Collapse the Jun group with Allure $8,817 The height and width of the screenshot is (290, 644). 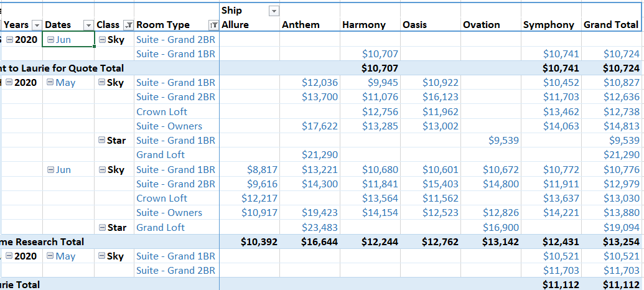[x=50, y=169]
